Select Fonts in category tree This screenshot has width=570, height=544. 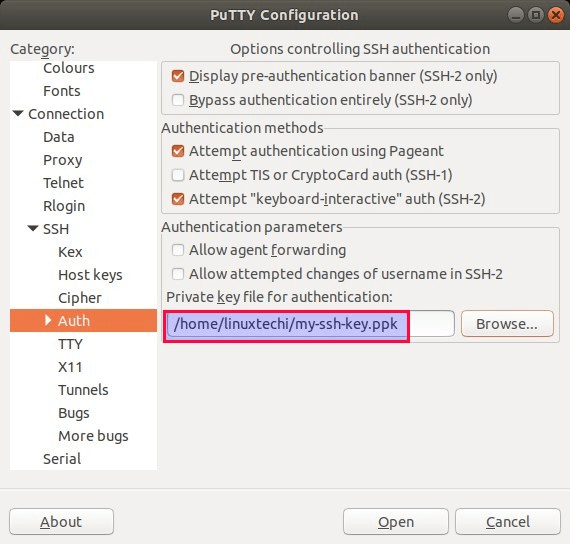click(x=62, y=91)
